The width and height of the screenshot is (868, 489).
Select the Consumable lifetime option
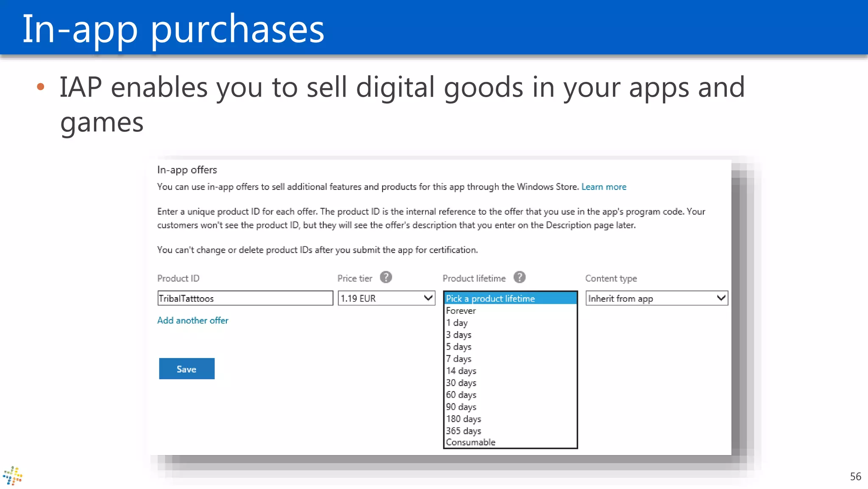[510, 442]
